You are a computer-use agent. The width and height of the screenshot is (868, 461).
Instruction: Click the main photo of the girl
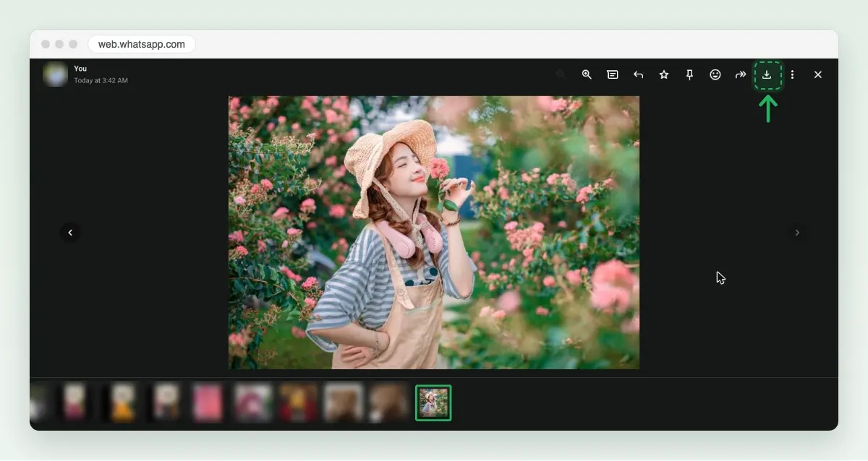tap(434, 233)
